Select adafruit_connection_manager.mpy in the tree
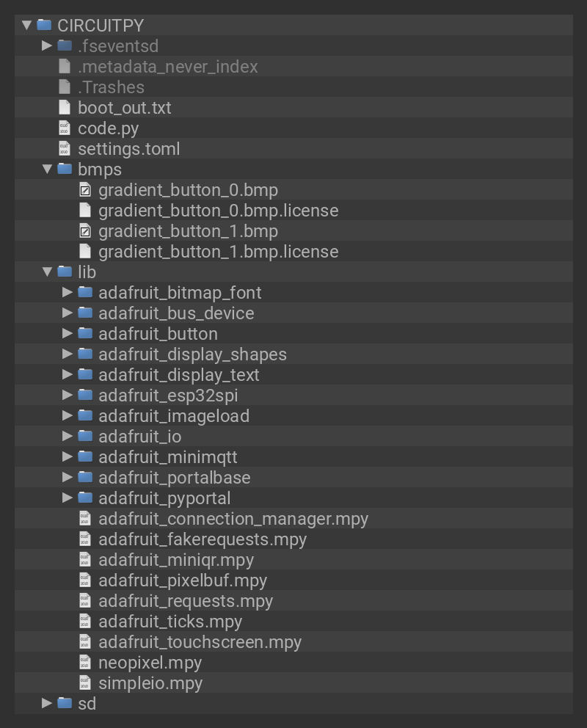Image resolution: width=587 pixels, height=728 pixels. 233,519
